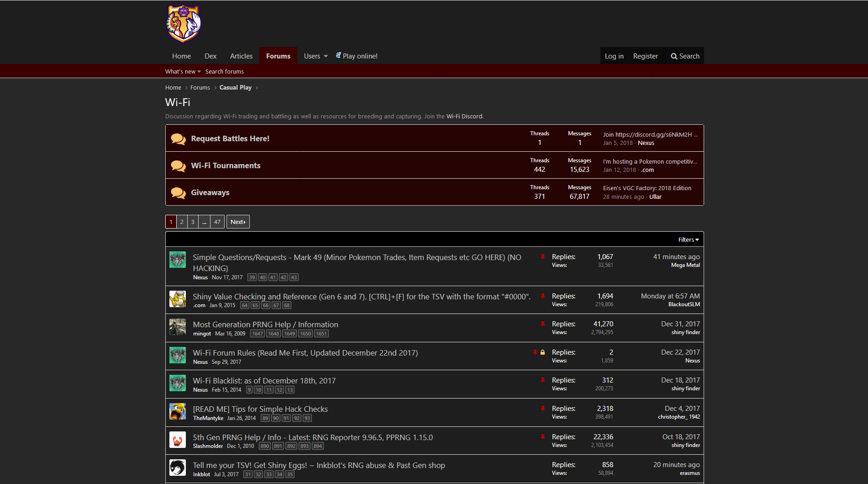The height and width of the screenshot is (484, 868).
Task: Open the Filters dropdown
Action: point(688,239)
